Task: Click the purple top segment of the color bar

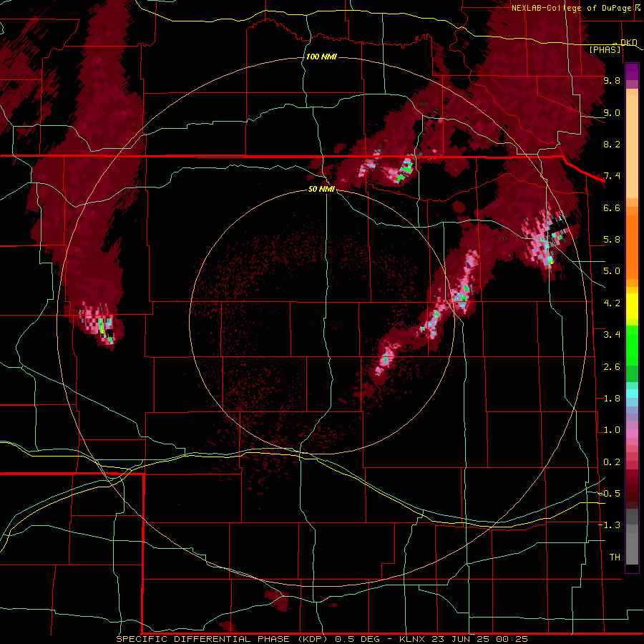Action: [x=632, y=72]
